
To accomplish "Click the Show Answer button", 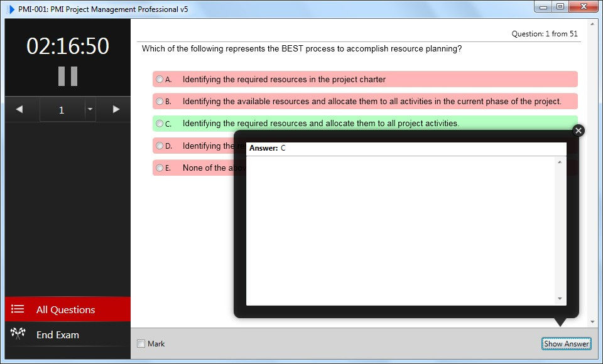I will coord(566,344).
